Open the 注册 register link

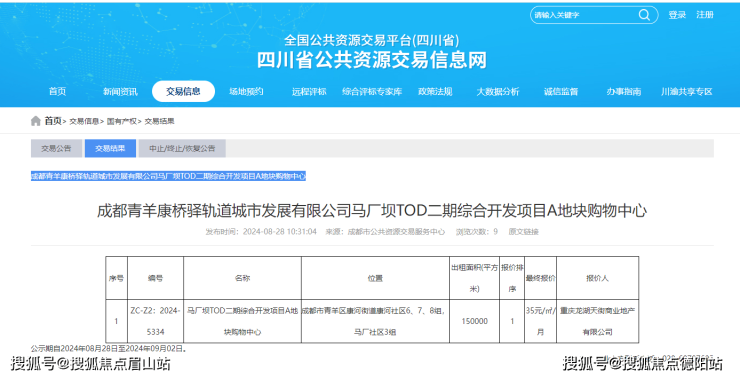[x=705, y=15]
